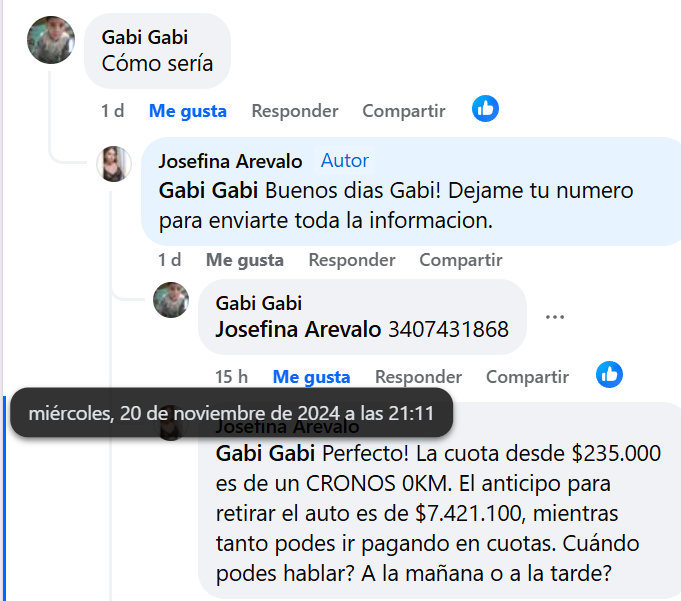The width and height of the screenshot is (681, 601).
Task: Open Josefina Arevalo's profile picture
Action: click(x=114, y=164)
